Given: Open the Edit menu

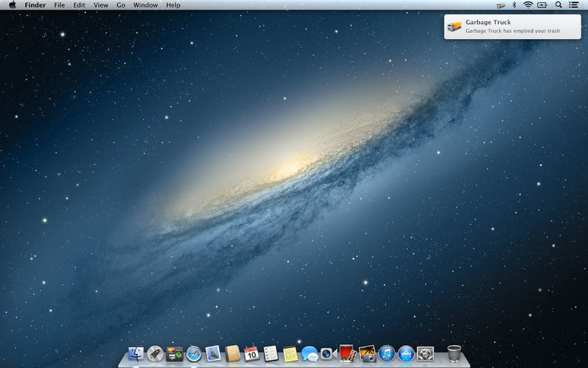Looking at the screenshot, I should click(x=79, y=5).
